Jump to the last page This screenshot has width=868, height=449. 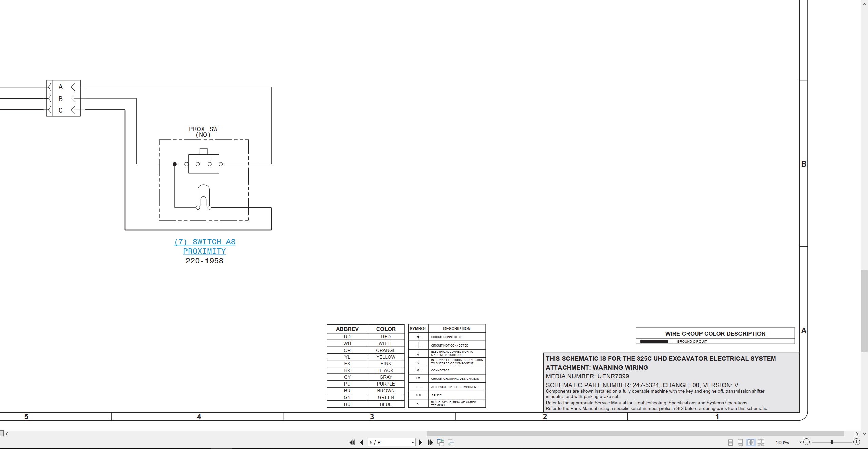pos(431,442)
